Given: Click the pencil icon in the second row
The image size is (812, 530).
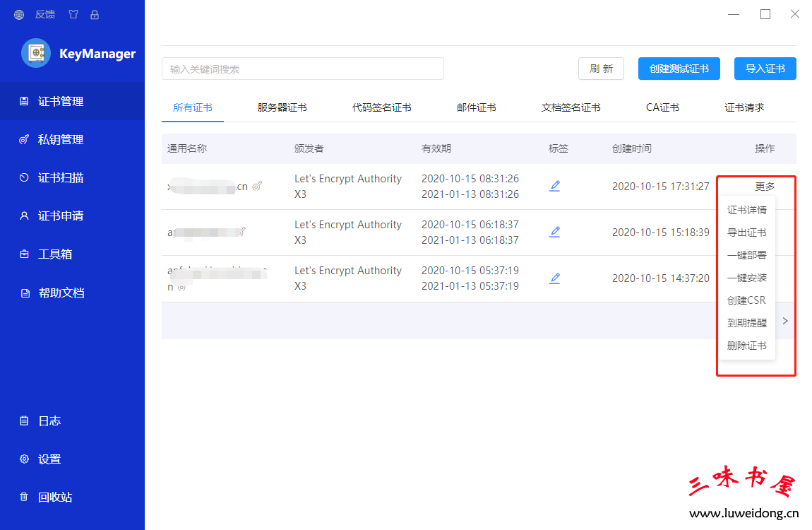Looking at the screenshot, I should [555, 232].
